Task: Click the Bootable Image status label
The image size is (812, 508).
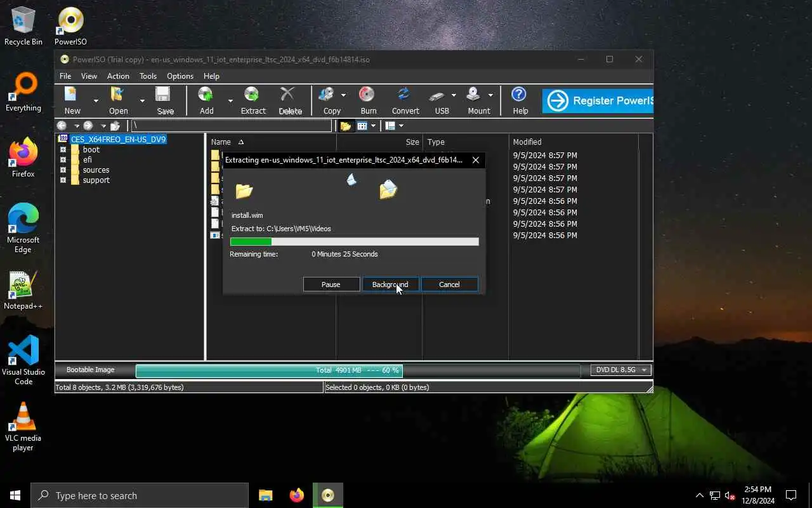Action: pyautogui.click(x=91, y=370)
